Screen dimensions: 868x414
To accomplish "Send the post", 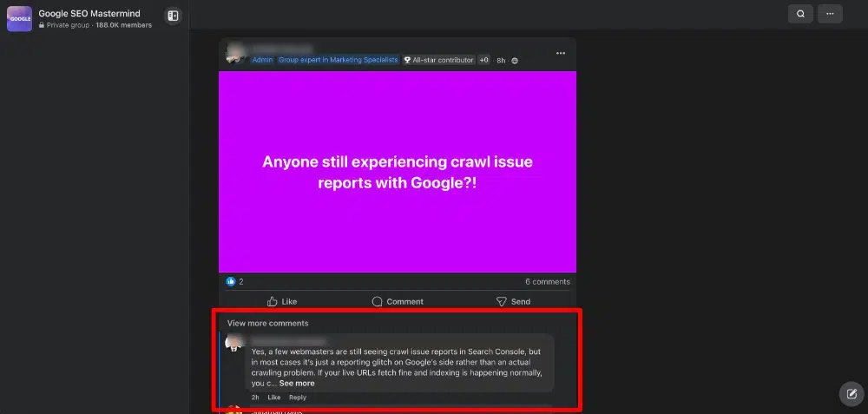I will click(x=513, y=302).
